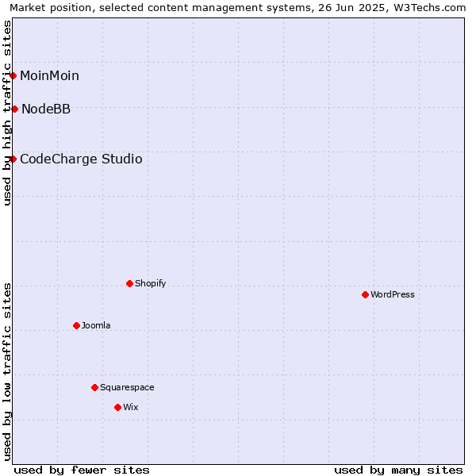Click the Shopify red data point
Image resolution: width=476 pixels, height=476 pixels.
pyautogui.click(x=129, y=283)
